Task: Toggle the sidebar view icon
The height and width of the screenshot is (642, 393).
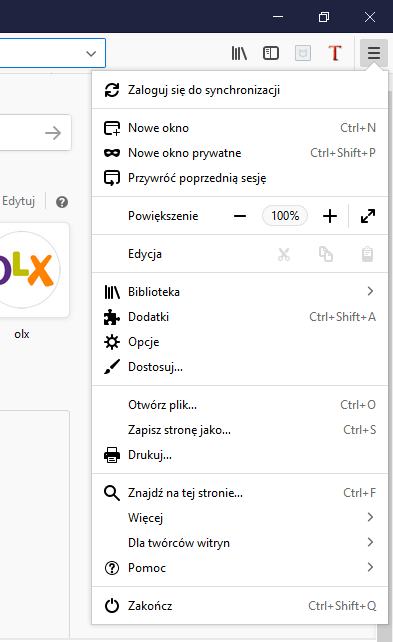Action: (x=271, y=53)
